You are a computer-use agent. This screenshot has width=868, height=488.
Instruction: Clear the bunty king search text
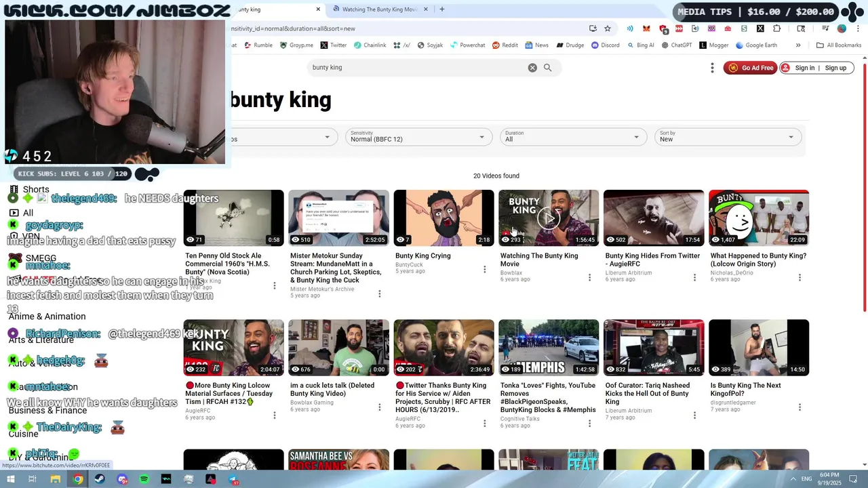tap(532, 68)
